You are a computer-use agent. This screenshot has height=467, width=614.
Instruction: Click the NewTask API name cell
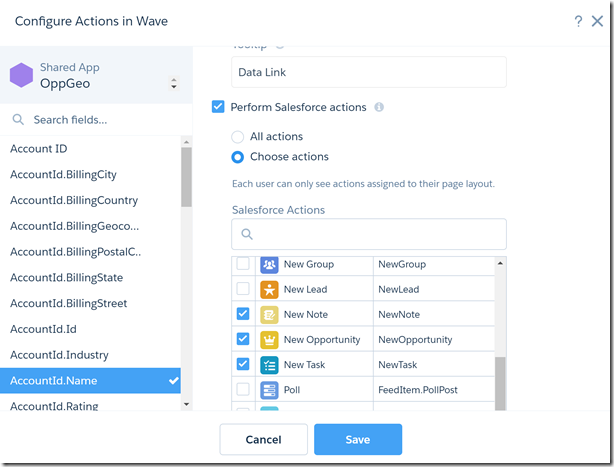coord(434,364)
